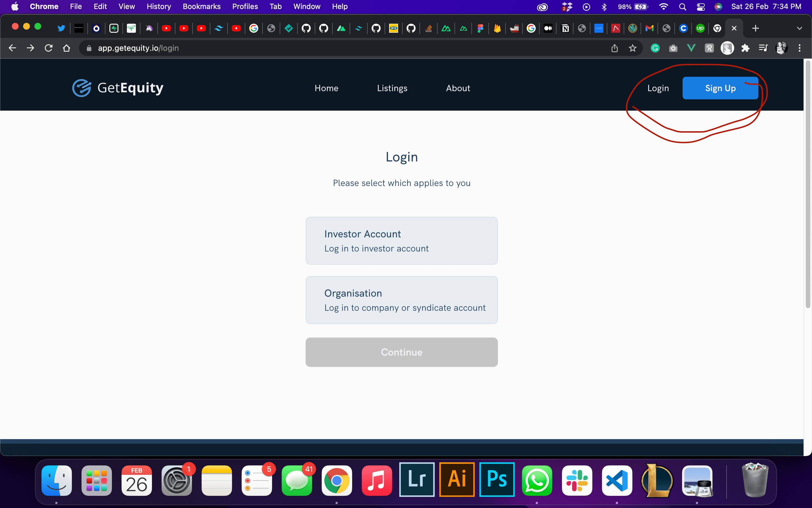Open the media controls icon
Screen dimensions: 812x508
pyautogui.click(x=763, y=48)
